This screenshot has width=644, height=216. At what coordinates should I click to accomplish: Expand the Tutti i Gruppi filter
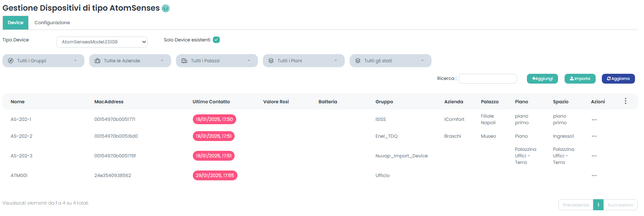(43, 61)
